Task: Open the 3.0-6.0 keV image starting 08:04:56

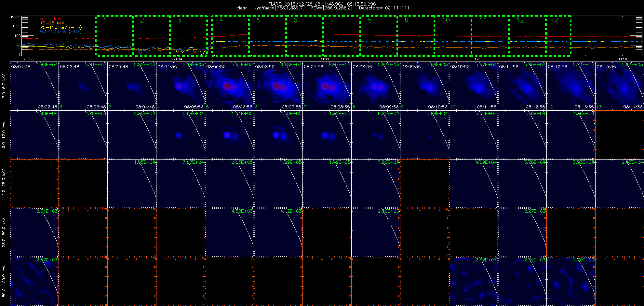Action: pyautogui.click(x=181, y=86)
